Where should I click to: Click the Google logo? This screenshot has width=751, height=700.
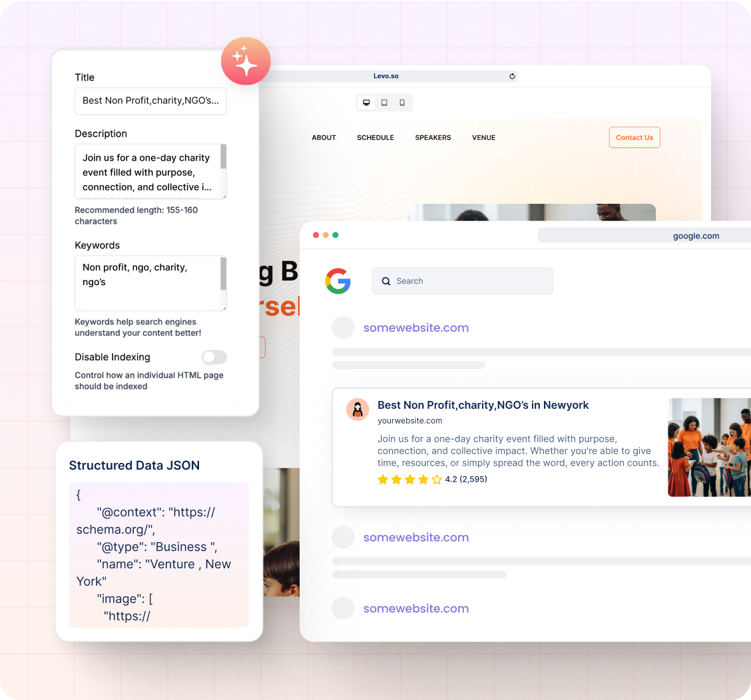coord(338,281)
